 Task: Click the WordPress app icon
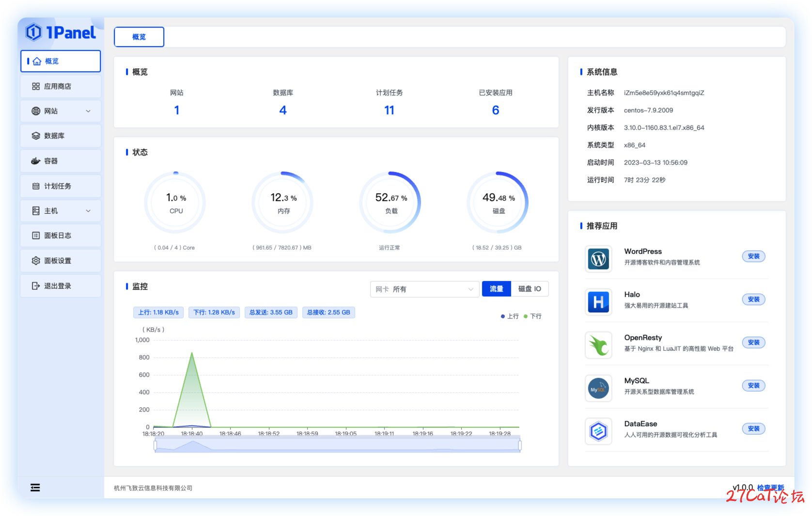598,259
